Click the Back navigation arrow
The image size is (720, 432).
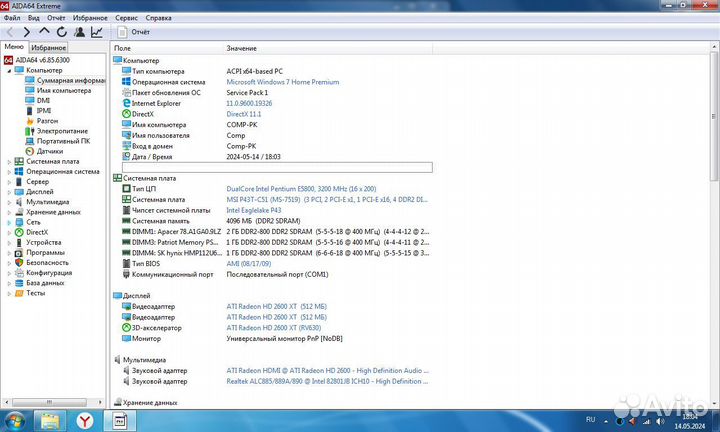tap(10, 32)
